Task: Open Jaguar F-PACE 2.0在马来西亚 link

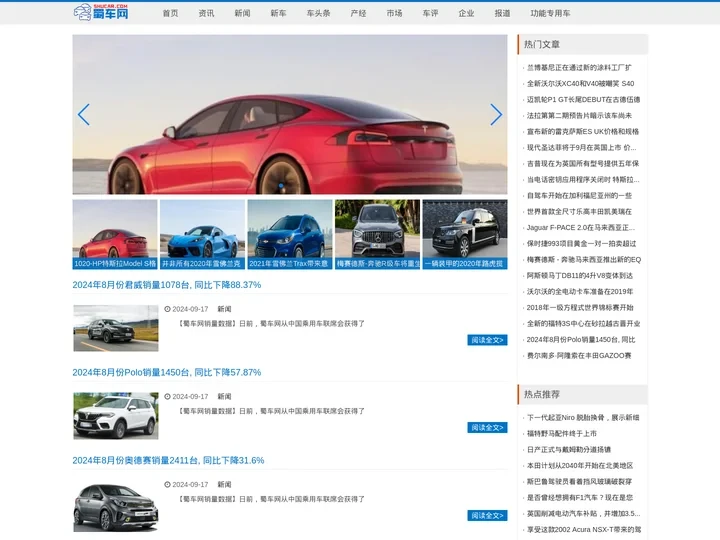Action: pyautogui.click(x=580, y=228)
